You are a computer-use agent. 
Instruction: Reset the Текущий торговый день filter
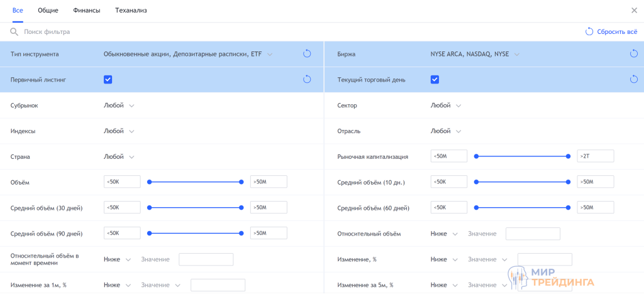pyautogui.click(x=634, y=79)
